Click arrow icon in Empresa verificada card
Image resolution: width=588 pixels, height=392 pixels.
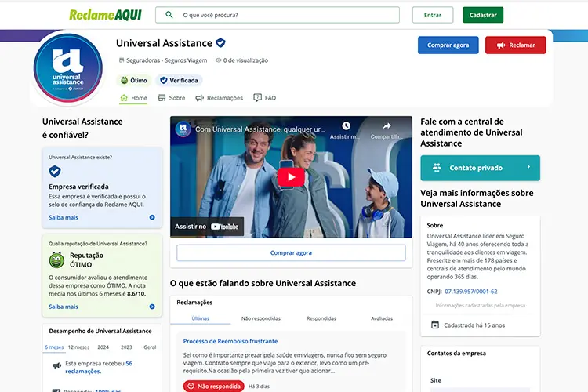click(x=152, y=217)
